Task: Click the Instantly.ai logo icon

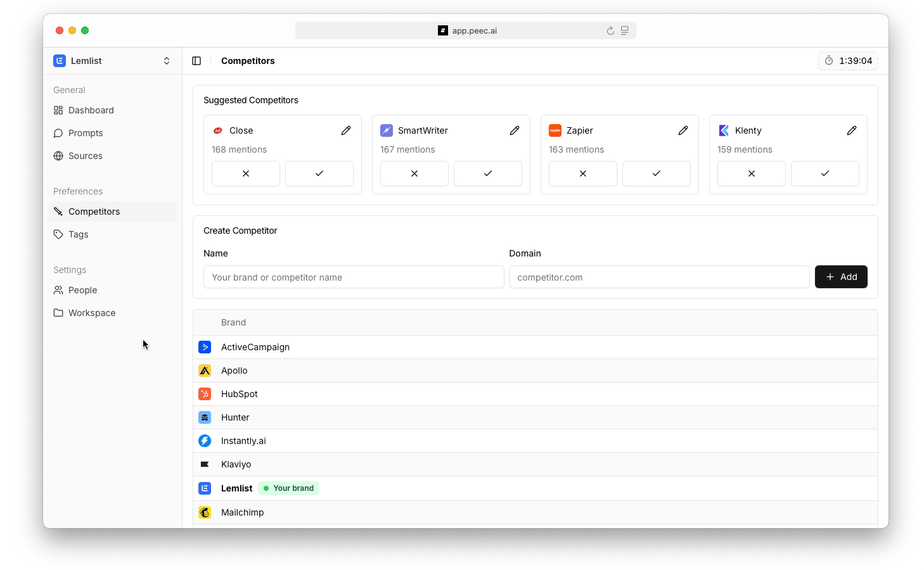Action: 205,441
